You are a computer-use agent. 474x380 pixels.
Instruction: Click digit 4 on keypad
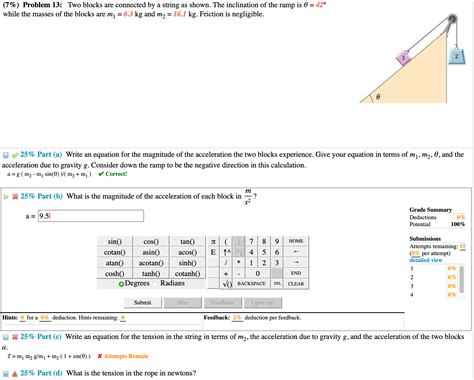(x=251, y=252)
